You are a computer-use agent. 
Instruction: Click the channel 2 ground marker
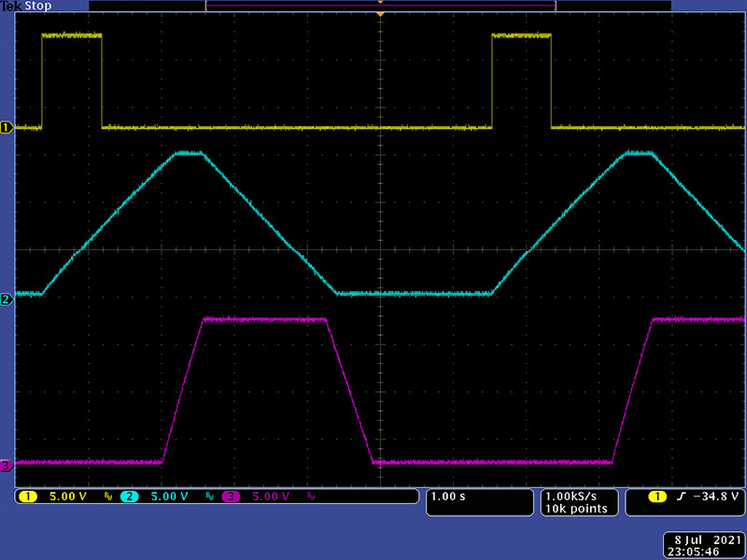click(x=6, y=299)
